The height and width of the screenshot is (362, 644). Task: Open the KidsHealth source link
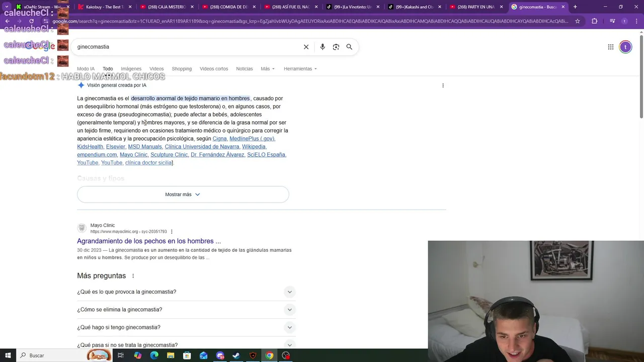90,147
